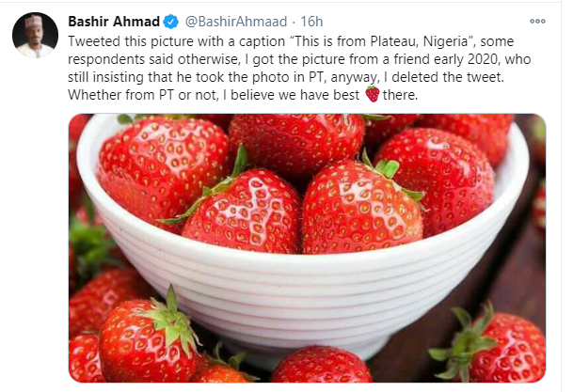Image resolution: width=573 pixels, height=392 pixels.
Task: Open the tweet's three-dot more menu
Action: coord(538,21)
